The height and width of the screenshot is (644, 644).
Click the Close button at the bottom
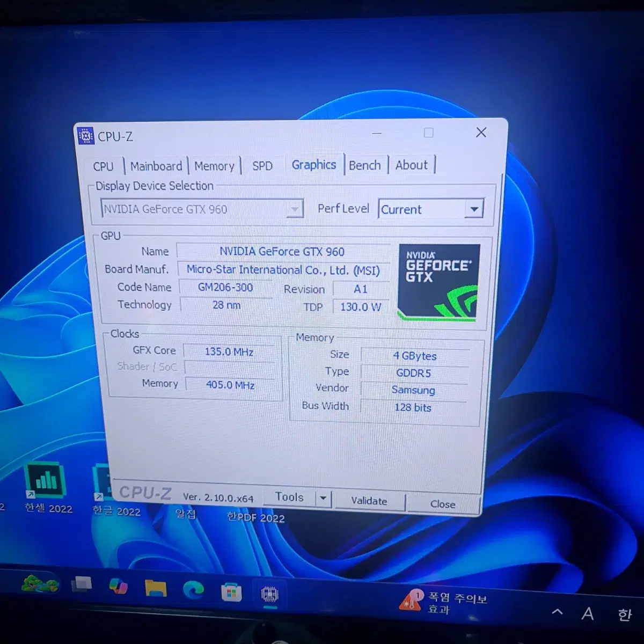click(443, 504)
